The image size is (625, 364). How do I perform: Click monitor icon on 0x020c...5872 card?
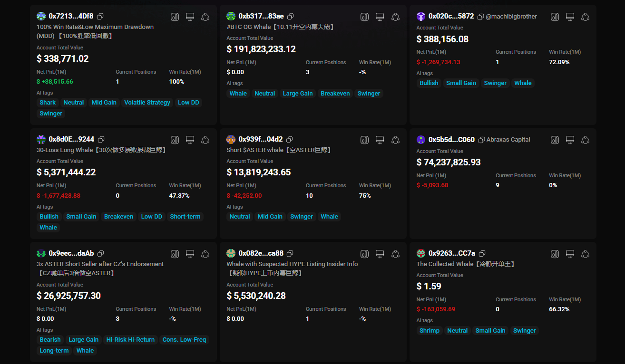tap(570, 17)
